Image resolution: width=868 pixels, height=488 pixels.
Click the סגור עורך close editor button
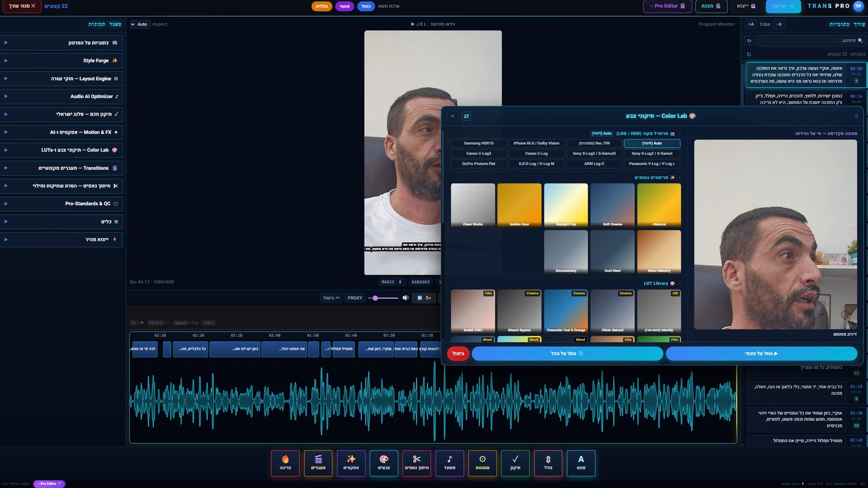point(22,7)
